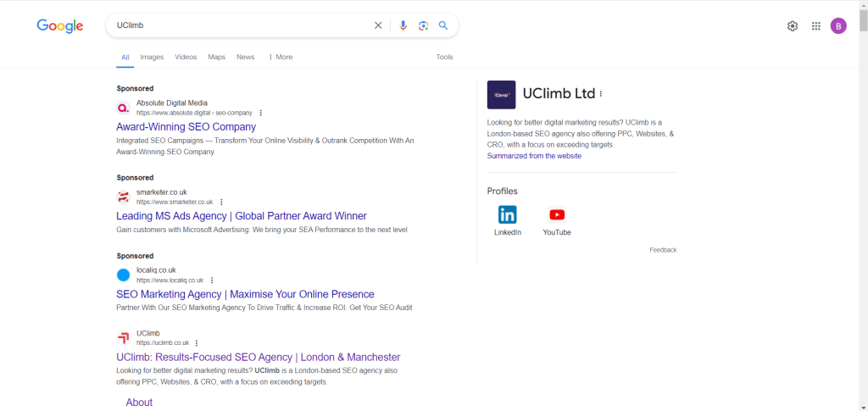The width and height of the screenshot is (868, 411).
Task: Clear the search box with X icon
Action: (x=378, y=25)
